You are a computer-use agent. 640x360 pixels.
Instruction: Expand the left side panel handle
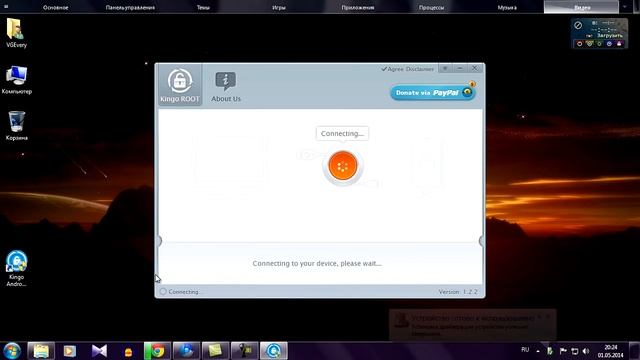pos(160,241)
